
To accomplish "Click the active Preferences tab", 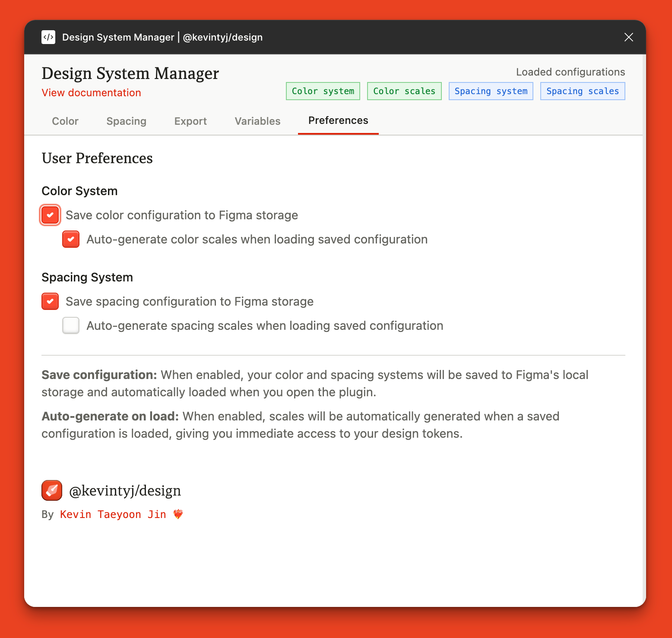I will pos(338,121).
